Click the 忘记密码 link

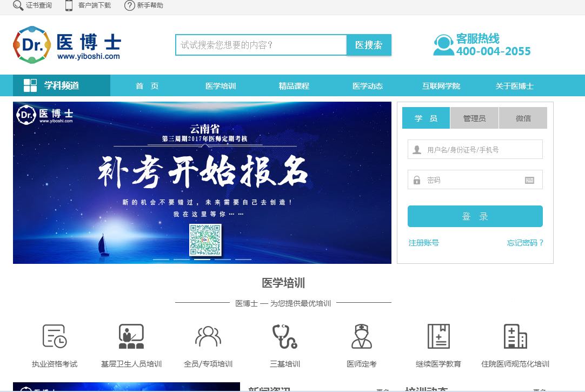(x=525, y=243)
